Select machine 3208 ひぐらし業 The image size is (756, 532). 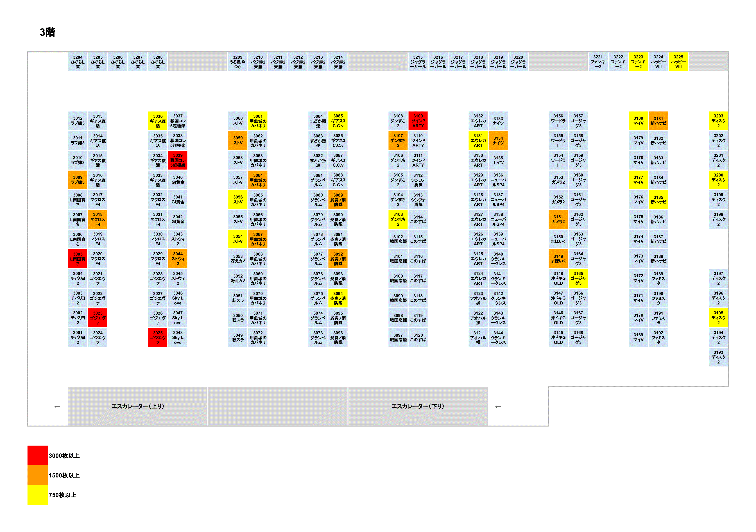pyautogui.click(x=158, y=62)
